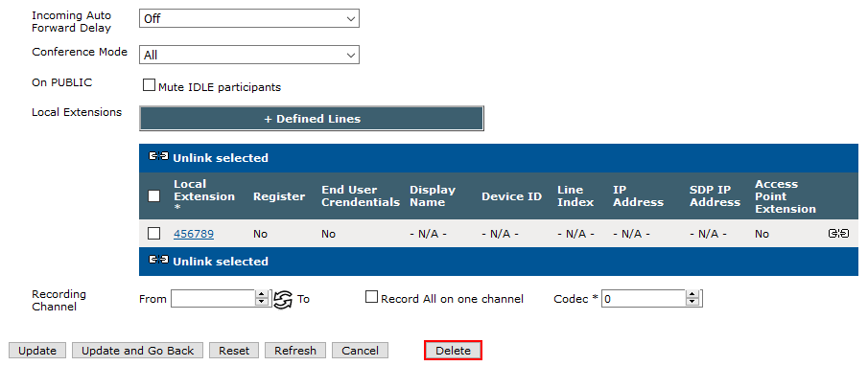868x366 pixels.
Task: Click Update and Go Back button
Action: [137, 351]
